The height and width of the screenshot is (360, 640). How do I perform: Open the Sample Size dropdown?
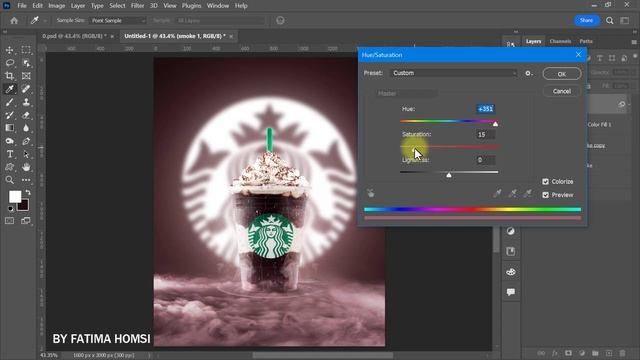pos(118,20)
